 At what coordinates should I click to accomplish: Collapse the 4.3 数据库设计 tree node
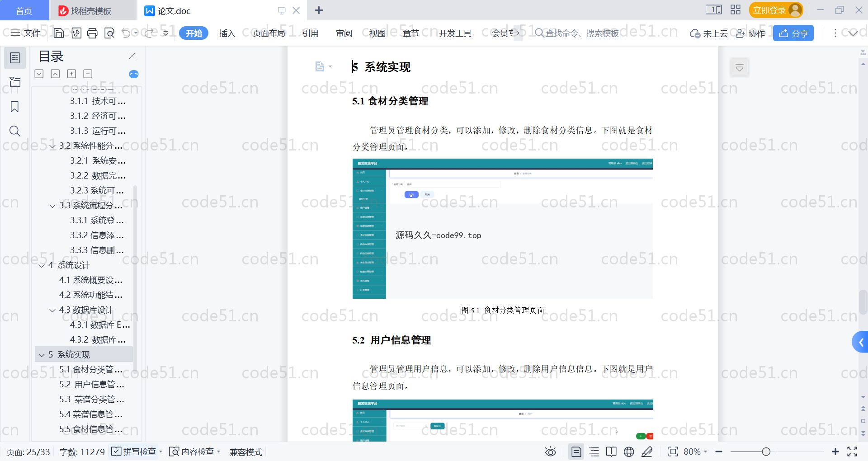click(x=52, y=310)
